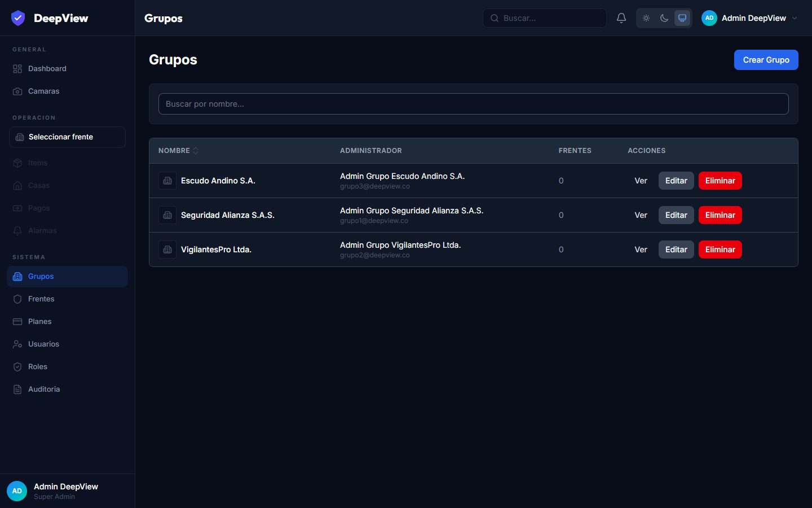Click the grupo3@deepview.co email text
The image size is (812, 508).
pos(375,186)
